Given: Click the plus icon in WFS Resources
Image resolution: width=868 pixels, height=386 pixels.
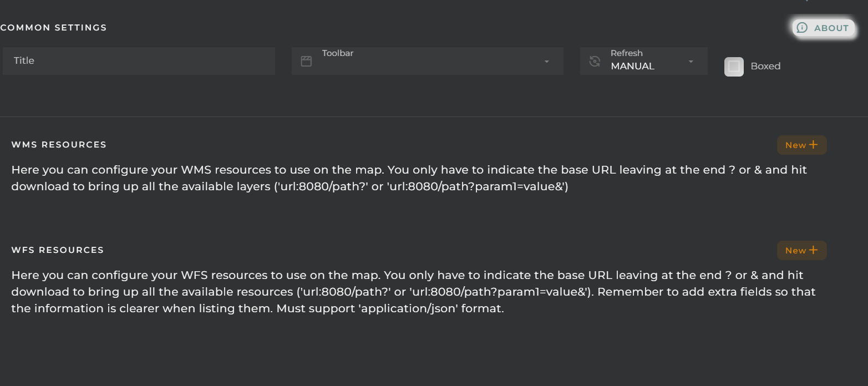Looking at the screenshot, I should 813,250.
